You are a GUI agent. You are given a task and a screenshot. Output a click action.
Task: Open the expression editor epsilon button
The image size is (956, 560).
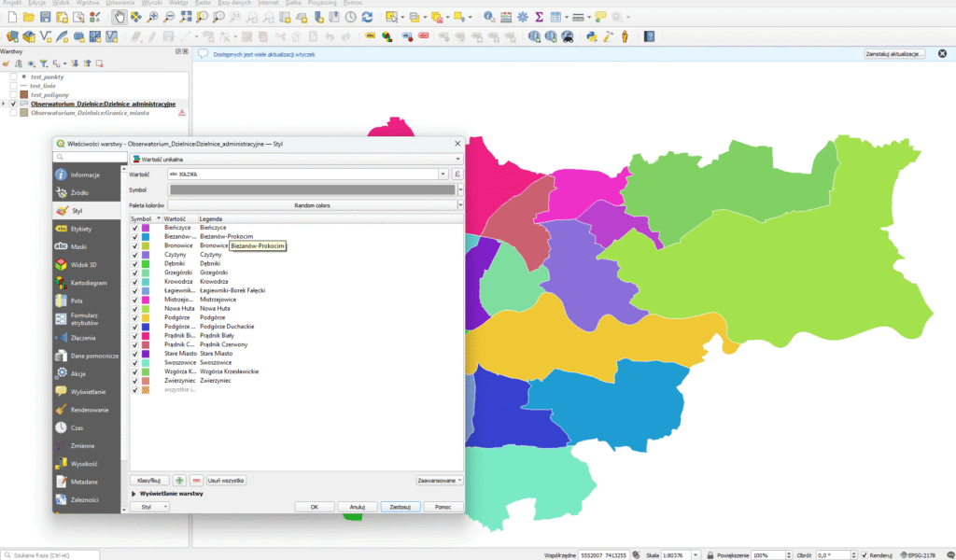tap(457, 174)
